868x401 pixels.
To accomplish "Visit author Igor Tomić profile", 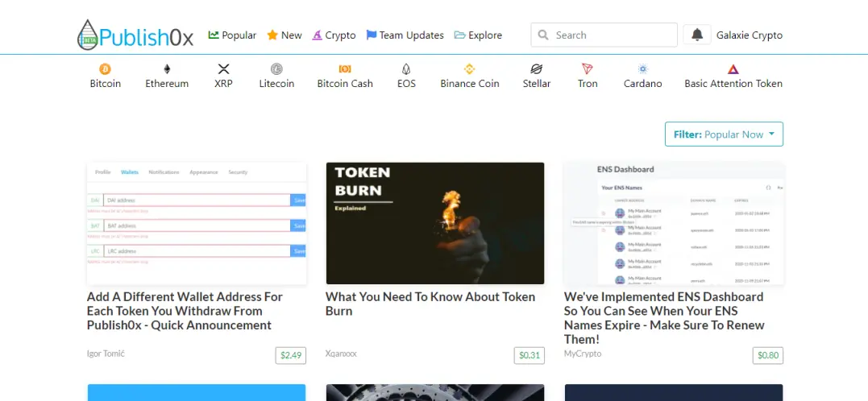I will pos(106,353).
